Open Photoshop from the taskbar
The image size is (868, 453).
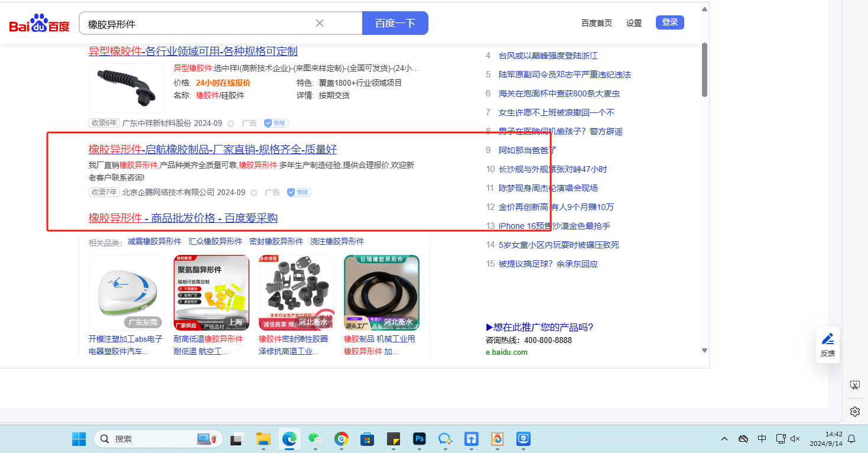(420, 439)
